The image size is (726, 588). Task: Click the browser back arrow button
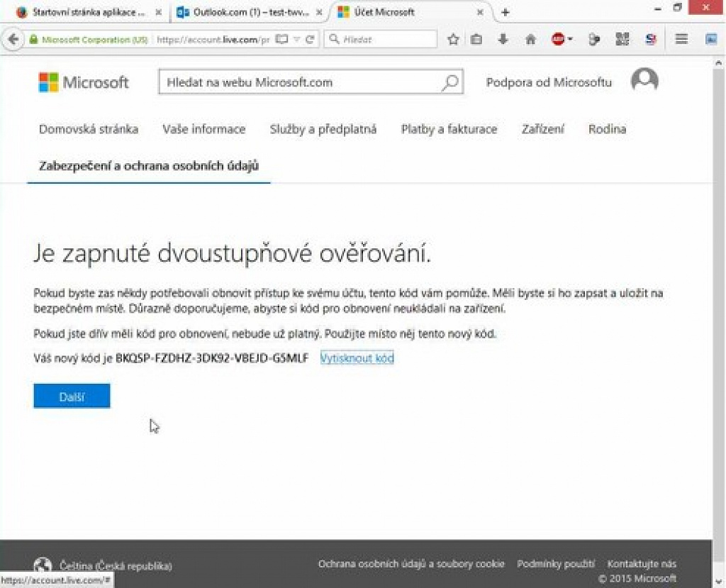pyautogui.click(x=13, y=40)
